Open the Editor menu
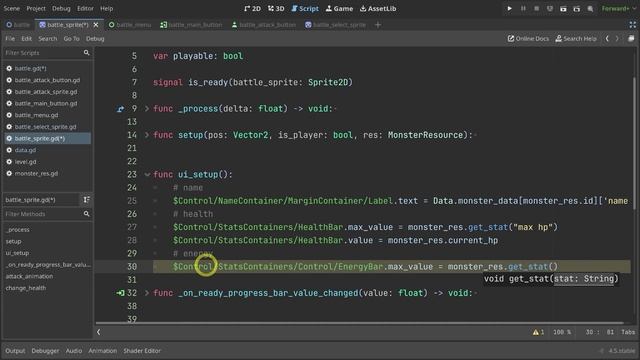640x360 pixels. (x=85, y=8)
